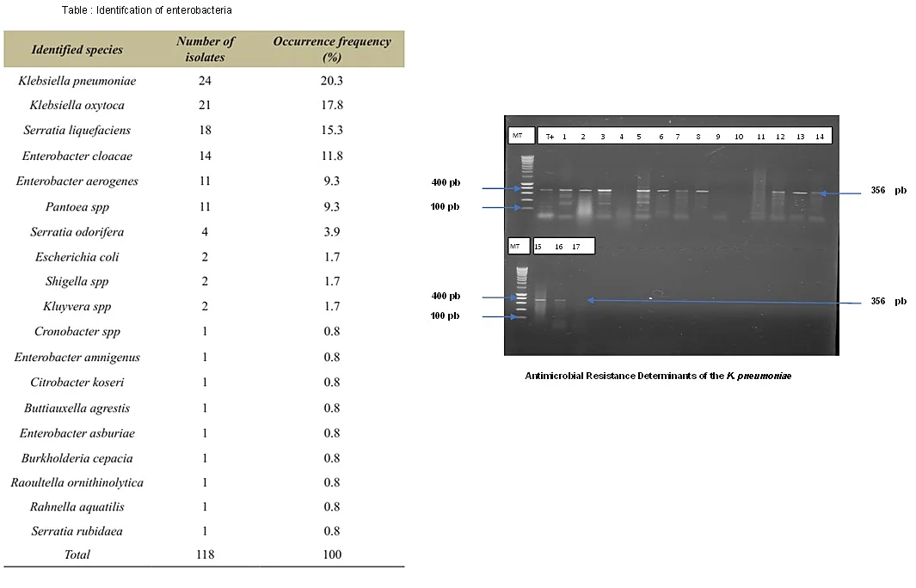Click the Raoultella ornithinolytica row
The height and width of the screenshot is (588, 916).
coord(77,482)
